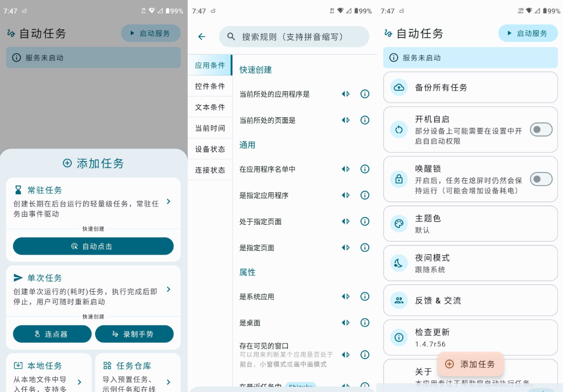The width and height of the screenshot is (563, 392).
Task: Click the lock icon for 唤醒锁
Action: [x=399, y=179]
